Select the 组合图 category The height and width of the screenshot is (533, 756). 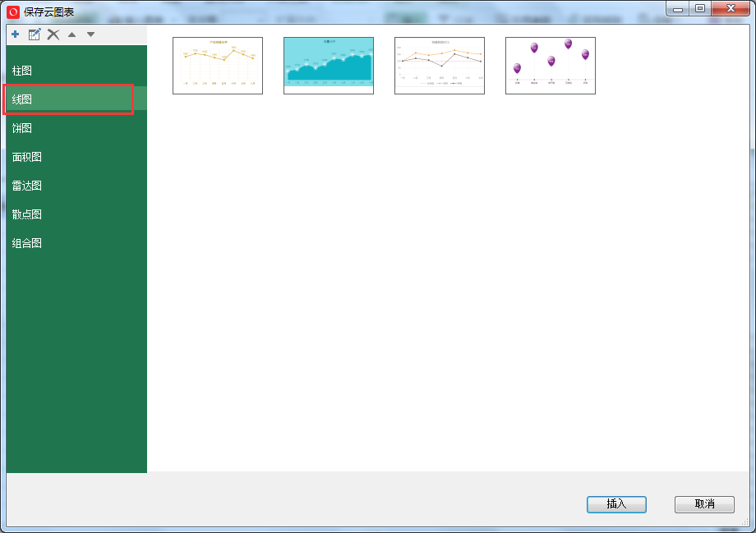pos(76,243)
